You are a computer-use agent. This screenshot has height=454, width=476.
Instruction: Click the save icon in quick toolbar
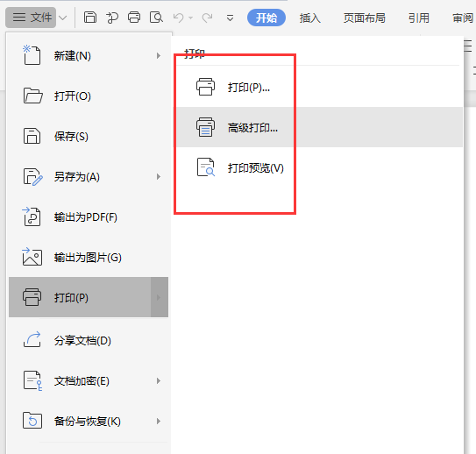pyautogui.click(x=90, y=18)
